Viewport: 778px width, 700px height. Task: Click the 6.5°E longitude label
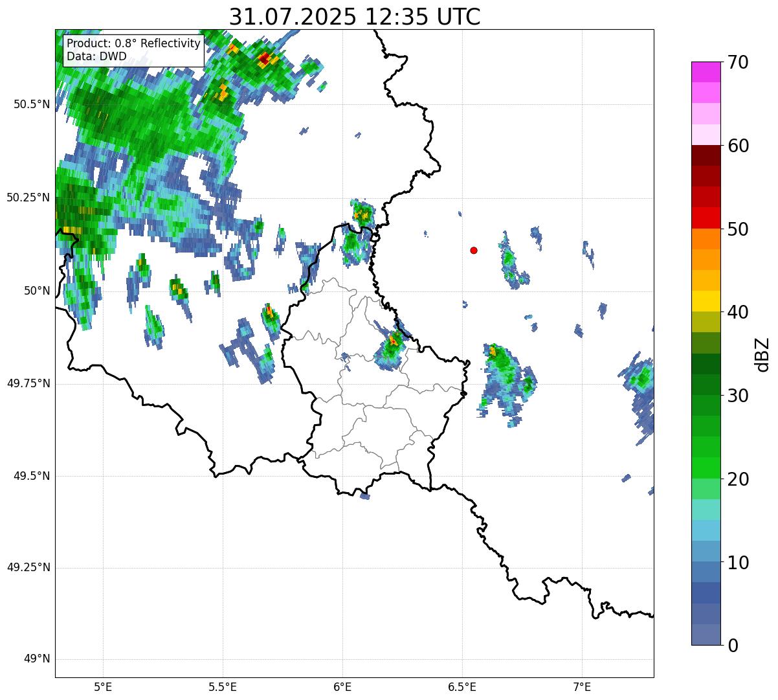coord(462,686)
